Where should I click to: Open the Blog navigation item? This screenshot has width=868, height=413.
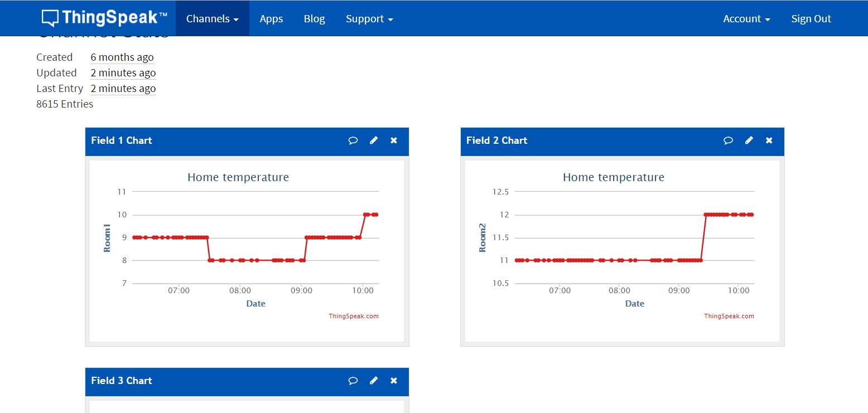pyautogui.click(x=314, y=19)
